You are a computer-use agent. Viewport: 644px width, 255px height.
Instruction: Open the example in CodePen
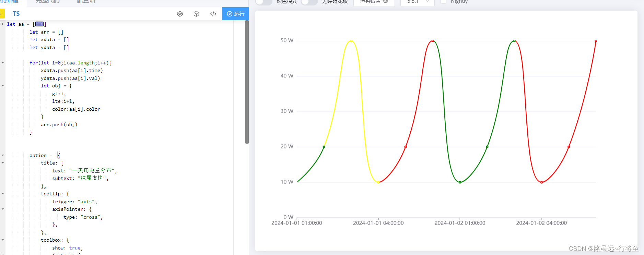point(180,14)
